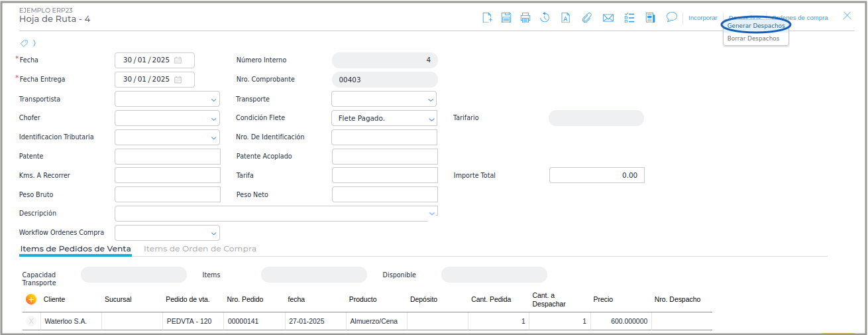Switch to Items de Orden de Compra tab

point(200,249)
